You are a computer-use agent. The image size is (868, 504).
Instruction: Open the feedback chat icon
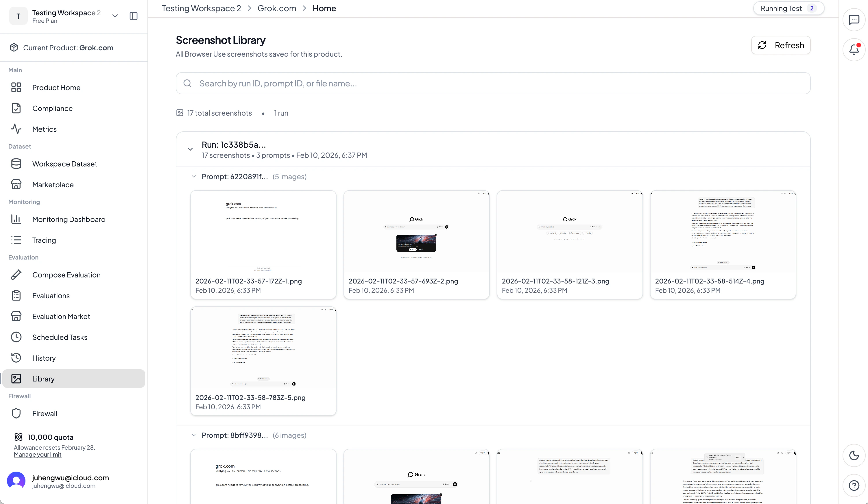854,20
